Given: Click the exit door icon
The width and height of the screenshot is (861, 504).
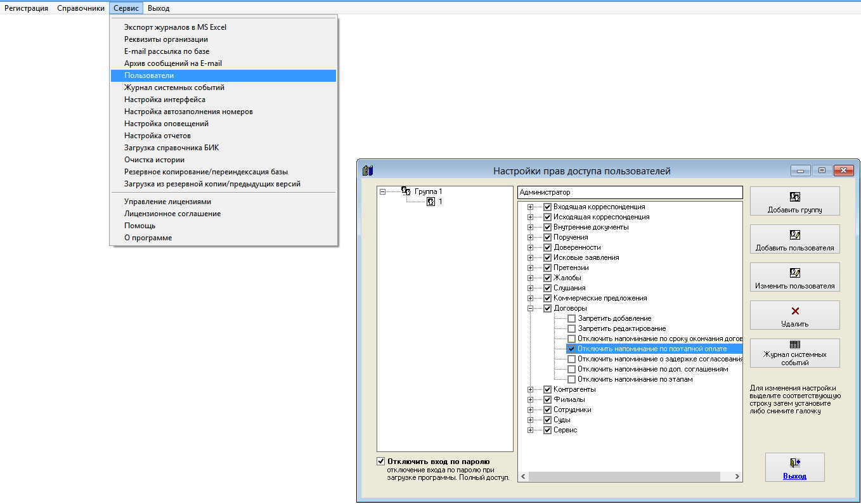Looking at the screenshot, I should 795,463.
